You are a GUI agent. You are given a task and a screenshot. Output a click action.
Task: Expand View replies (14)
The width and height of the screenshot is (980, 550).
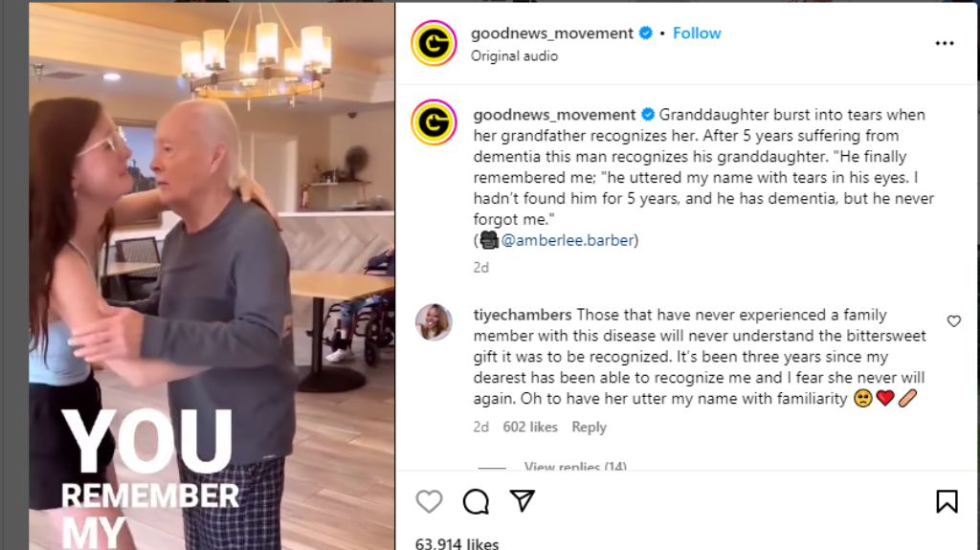tap(575, 466)
